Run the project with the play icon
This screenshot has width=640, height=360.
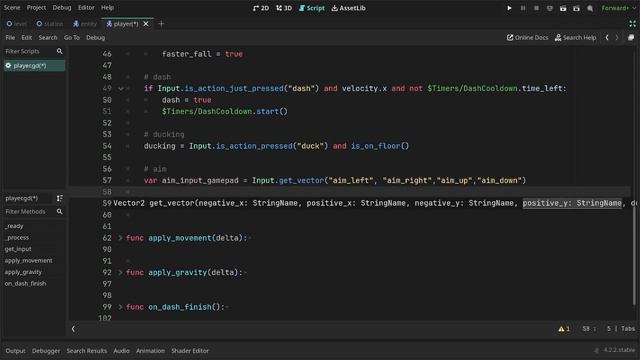(509, 8)
